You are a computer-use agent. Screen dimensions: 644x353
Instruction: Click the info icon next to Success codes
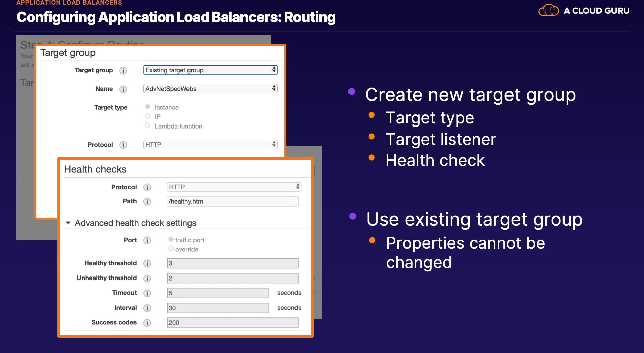147,323
